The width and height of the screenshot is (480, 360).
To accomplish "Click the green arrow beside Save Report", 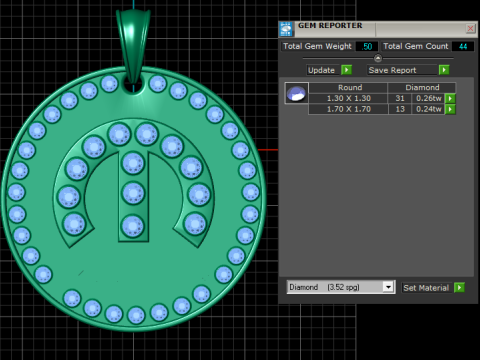I will coord(444,70).
